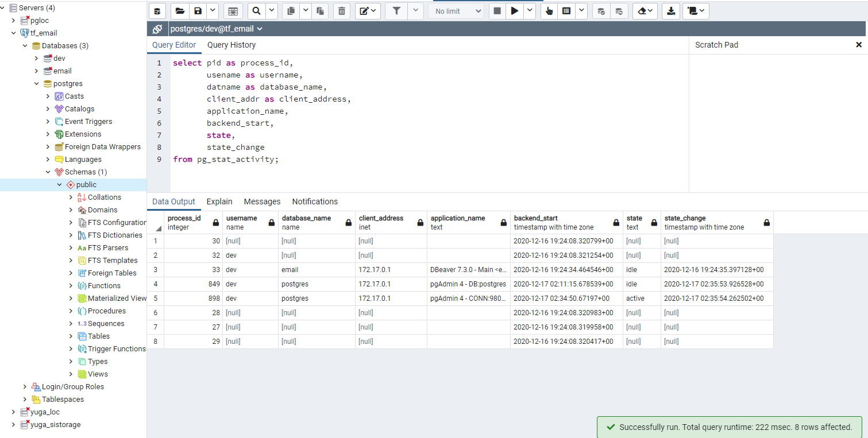Image resolution: width=868 pixels, height=438 pixels.
Task: Switch to the Query History tab
Action: point(232,45)
